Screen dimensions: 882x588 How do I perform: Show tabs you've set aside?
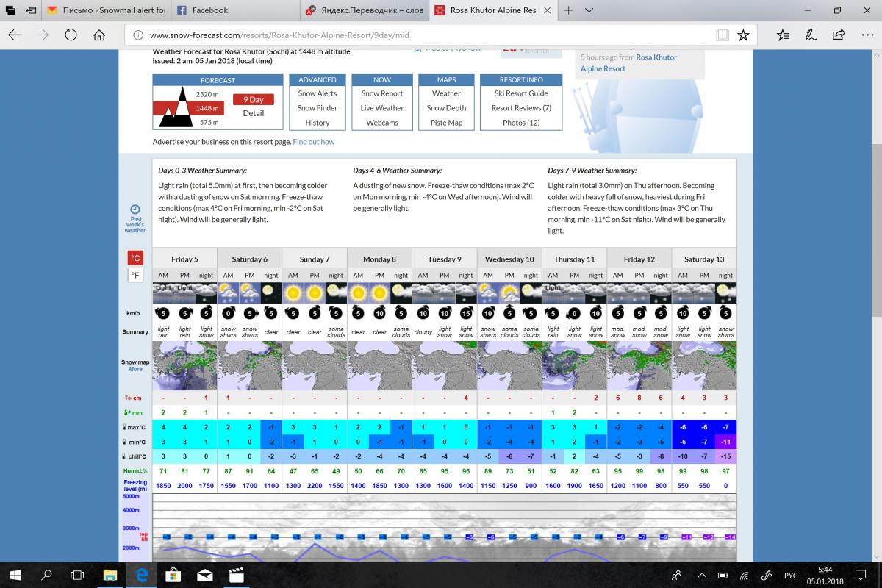coord(10,10)
